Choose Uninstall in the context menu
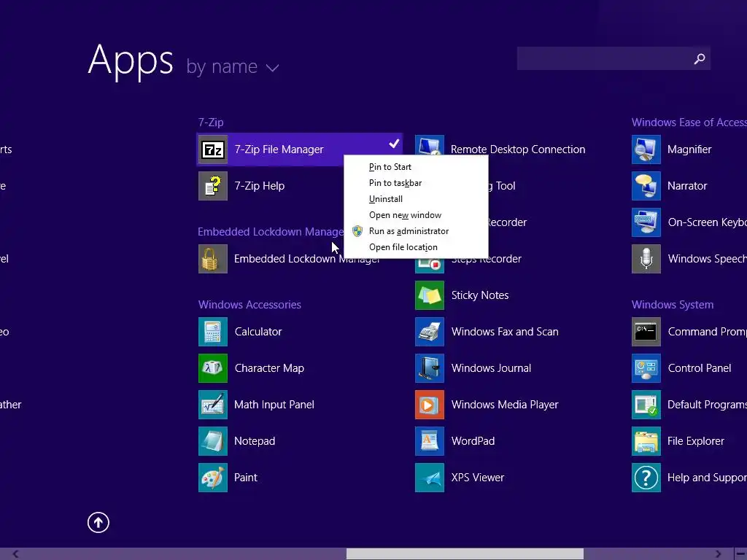The height and width of the screenshot is (560, 747). tap(416, 199)
